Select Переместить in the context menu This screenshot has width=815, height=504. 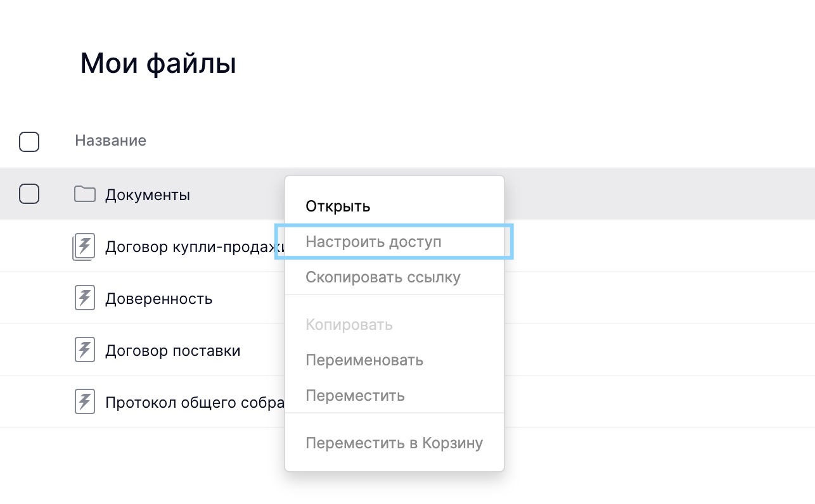pyautogui.click(x=355, y=396)
